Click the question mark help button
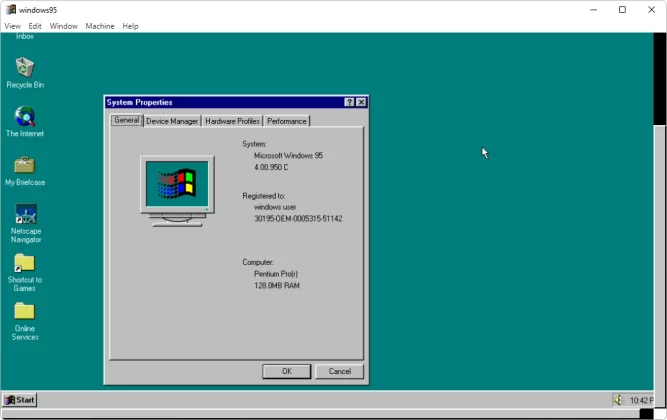Viewport: 667px width, 420px height. click(x=349, y=102)
